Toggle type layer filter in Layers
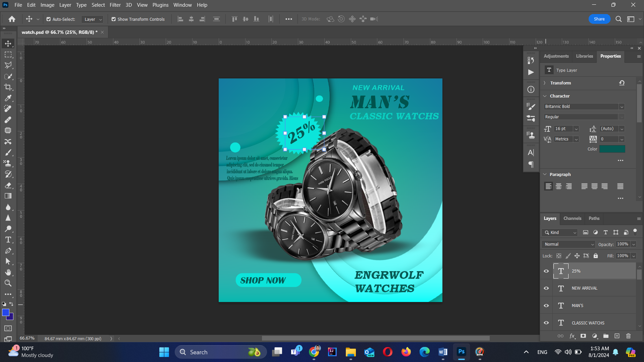 pyautogui.click(x=606, y=232)
